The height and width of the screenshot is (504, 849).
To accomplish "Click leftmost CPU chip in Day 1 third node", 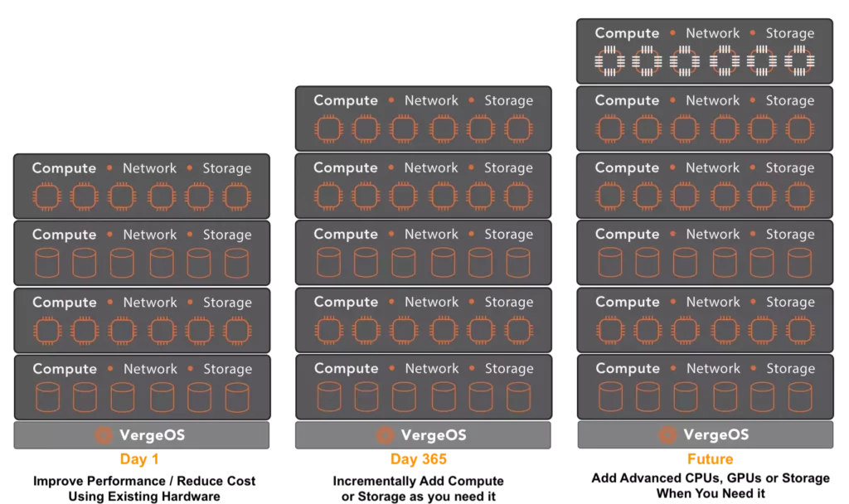I will (x=47, y=330).
